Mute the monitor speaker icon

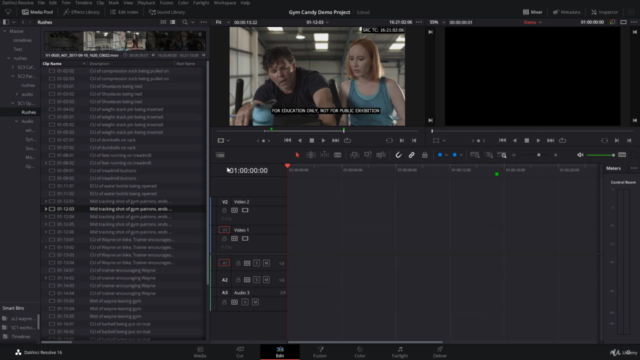[580, 155]
